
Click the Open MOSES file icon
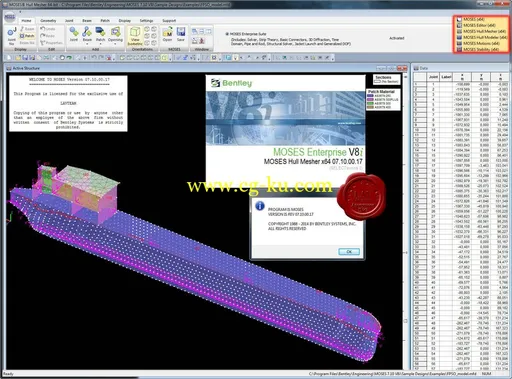pos(167,34)
